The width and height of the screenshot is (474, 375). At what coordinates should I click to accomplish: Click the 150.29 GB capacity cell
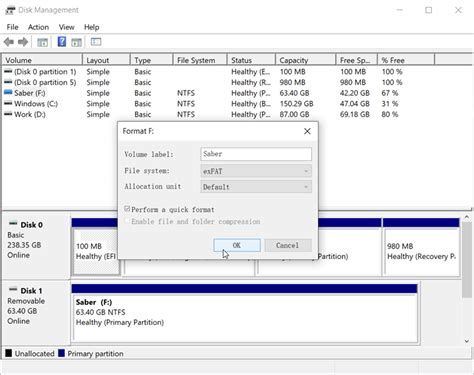point(296,104)
